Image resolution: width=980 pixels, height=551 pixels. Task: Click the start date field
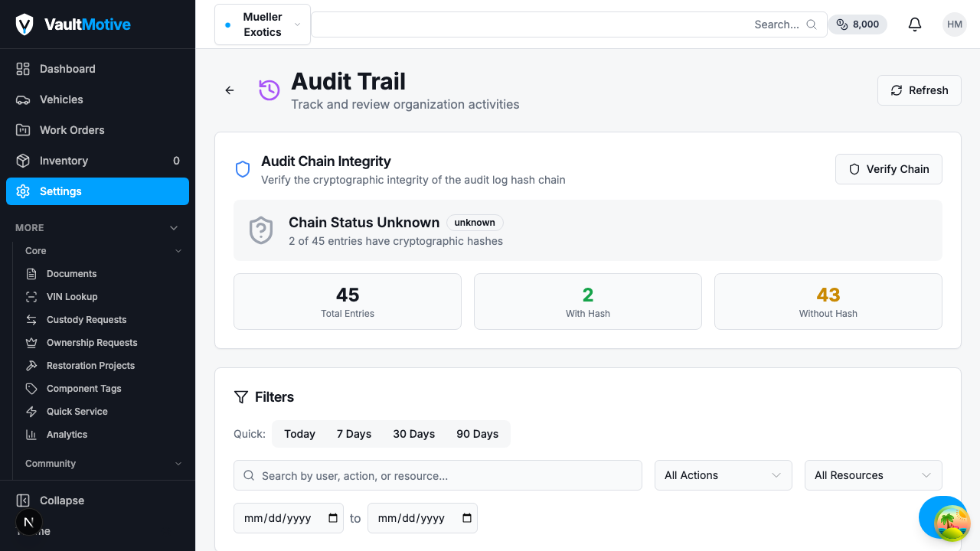(289, 518)
